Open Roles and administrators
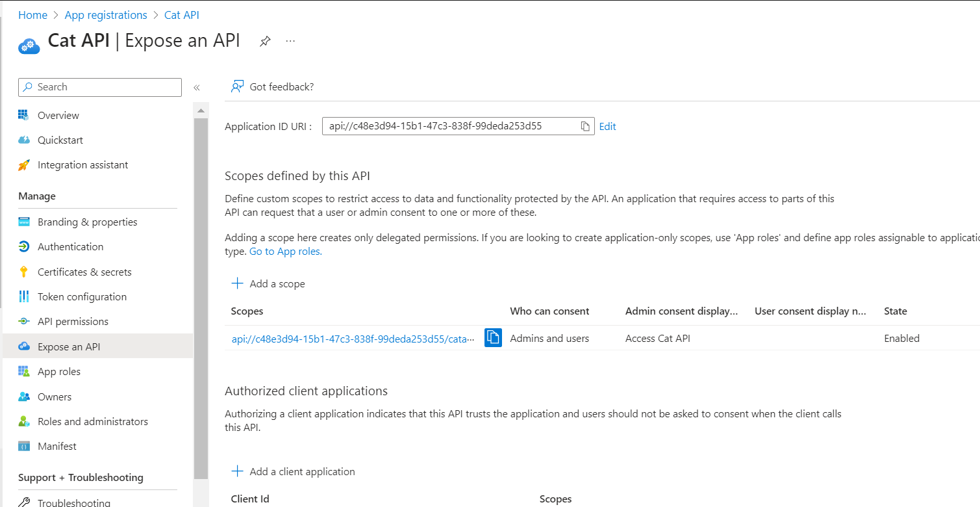 point(93,421)
